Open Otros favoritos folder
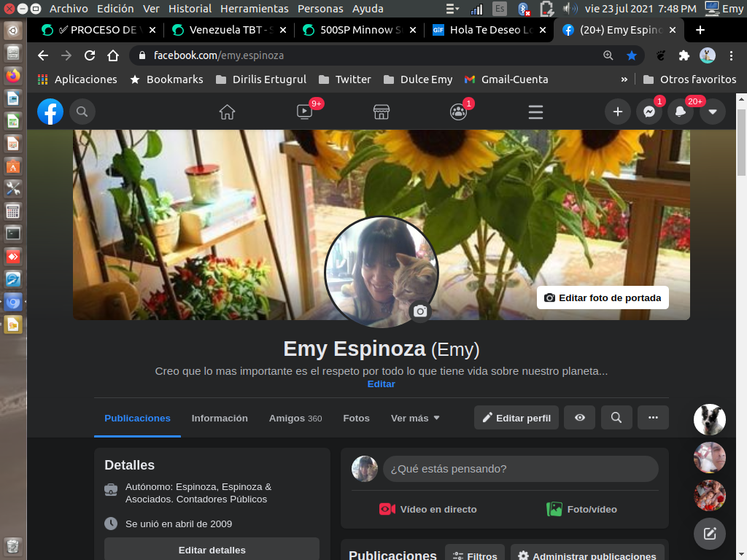This screenshot has height=560, width=747. 690,79
